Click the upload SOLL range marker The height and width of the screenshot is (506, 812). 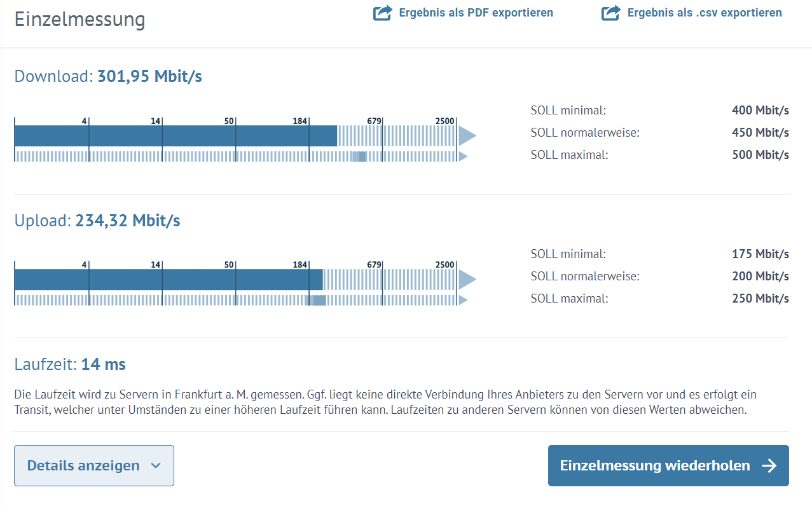pos(315,300)
